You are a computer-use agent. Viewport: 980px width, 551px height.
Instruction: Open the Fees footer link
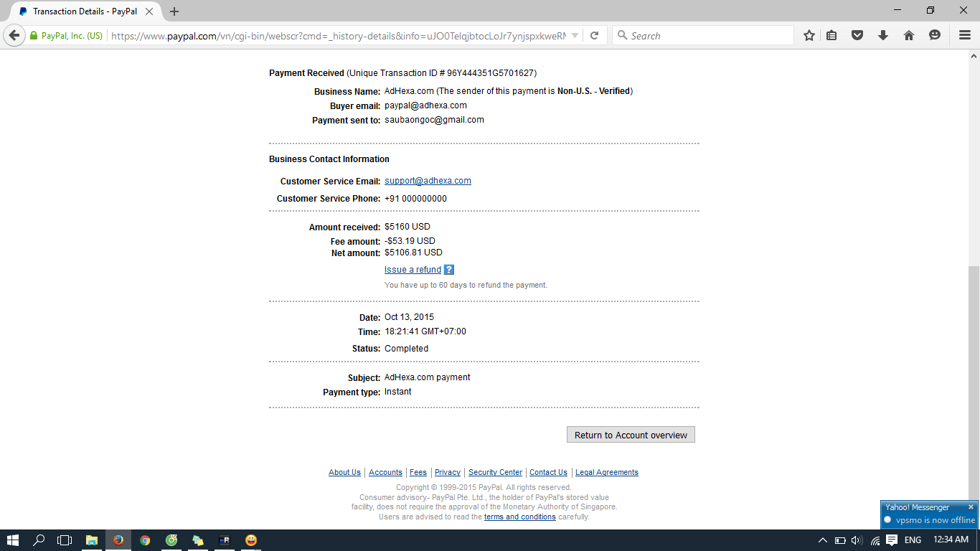coord(418,472)
